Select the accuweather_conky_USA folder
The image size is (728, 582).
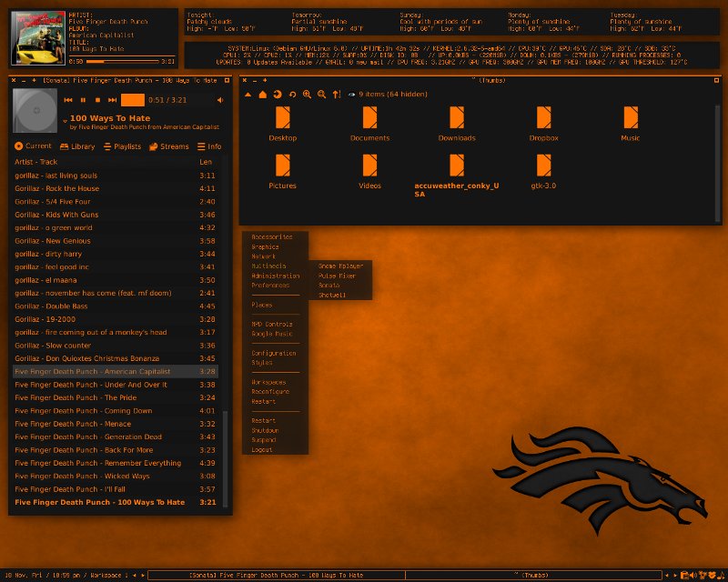coord(457,176)
